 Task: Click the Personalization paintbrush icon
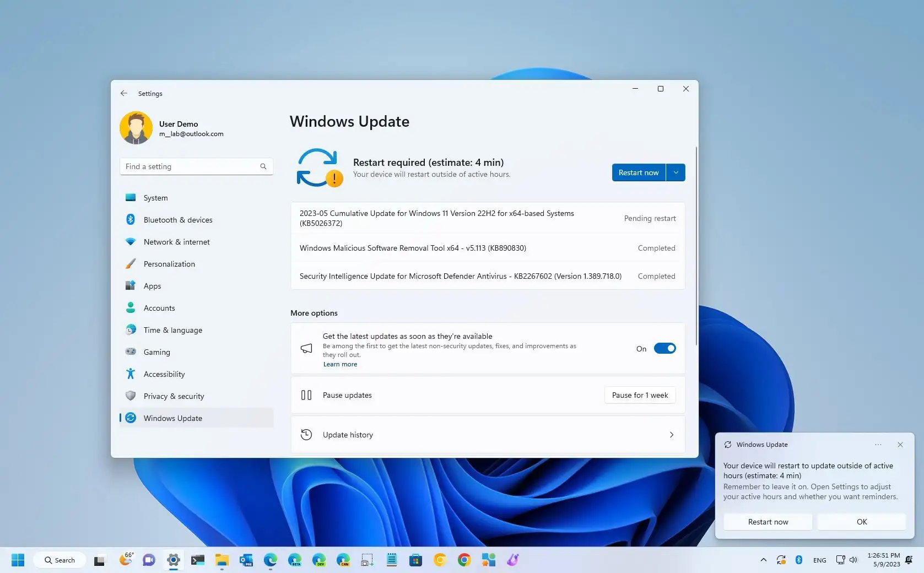pos(131,263)
